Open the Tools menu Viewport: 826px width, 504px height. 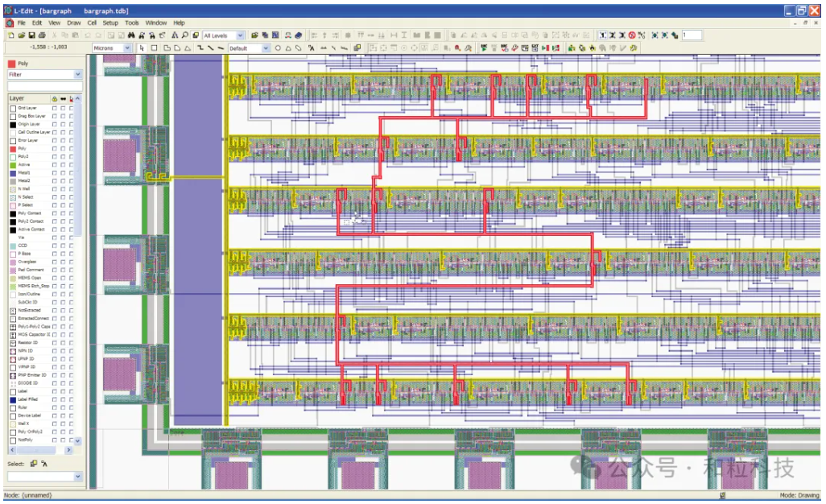point(132,23)
